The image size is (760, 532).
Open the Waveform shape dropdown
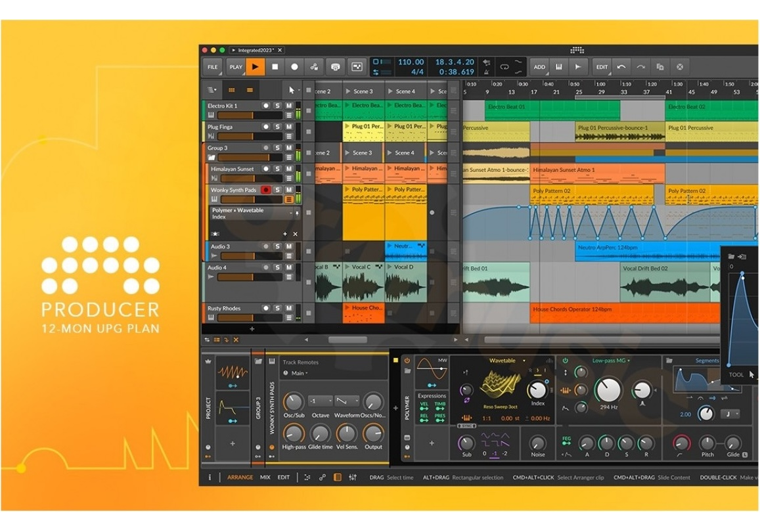(347, 401)
